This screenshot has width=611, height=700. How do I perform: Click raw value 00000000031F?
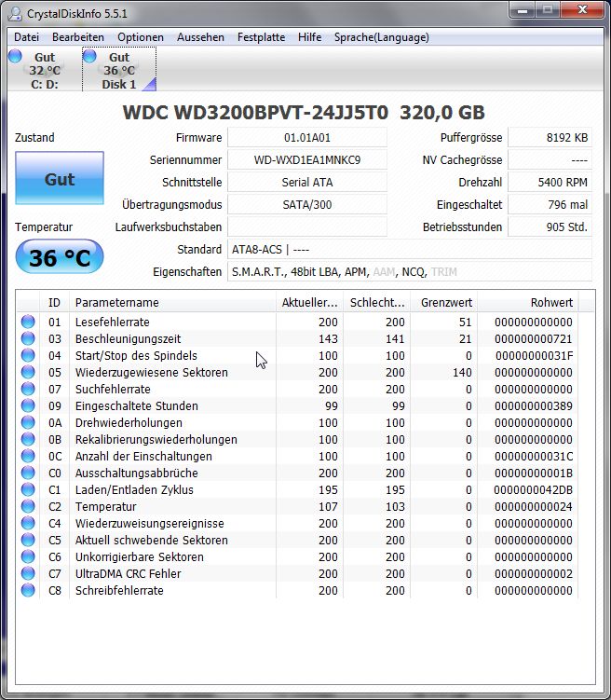coord(534,355)
